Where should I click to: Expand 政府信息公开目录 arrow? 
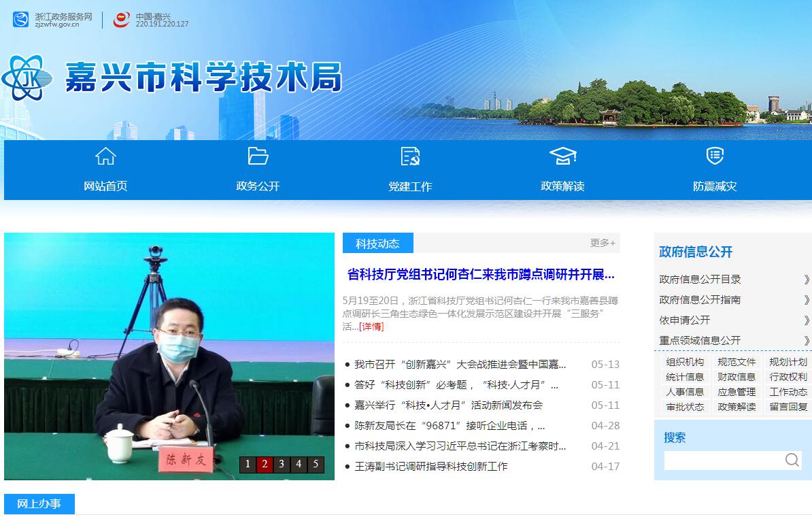coord(807,280)
